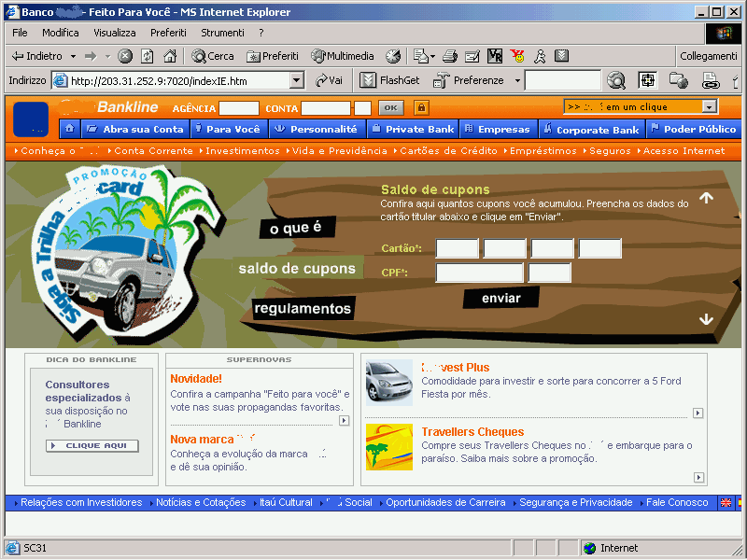Click the History icon after Multimedia

393,56
